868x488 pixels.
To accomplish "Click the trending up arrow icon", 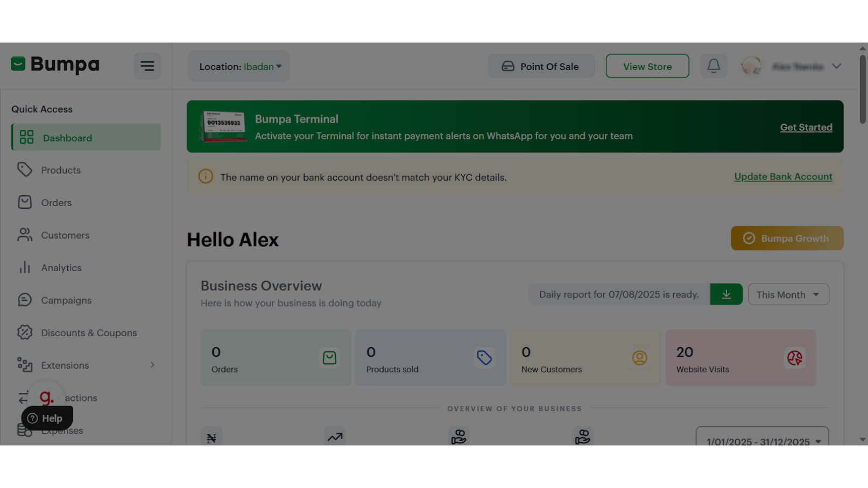I will tap(335, 437).
